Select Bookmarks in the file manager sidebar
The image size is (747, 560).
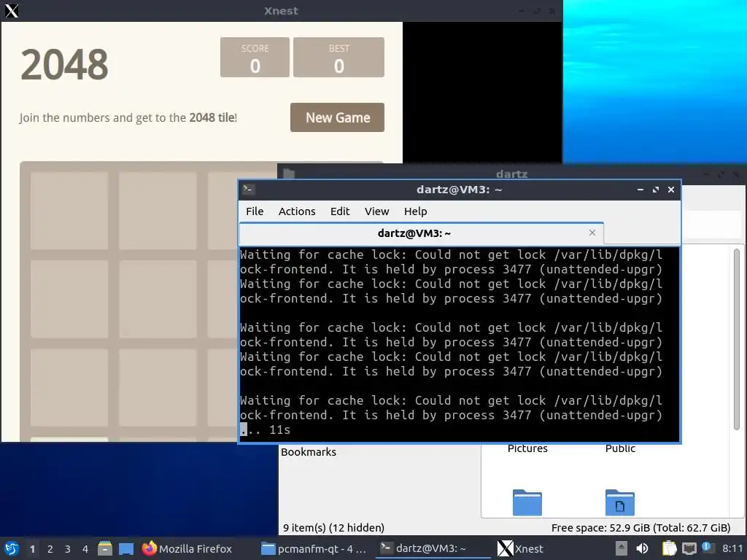[309, 452]
